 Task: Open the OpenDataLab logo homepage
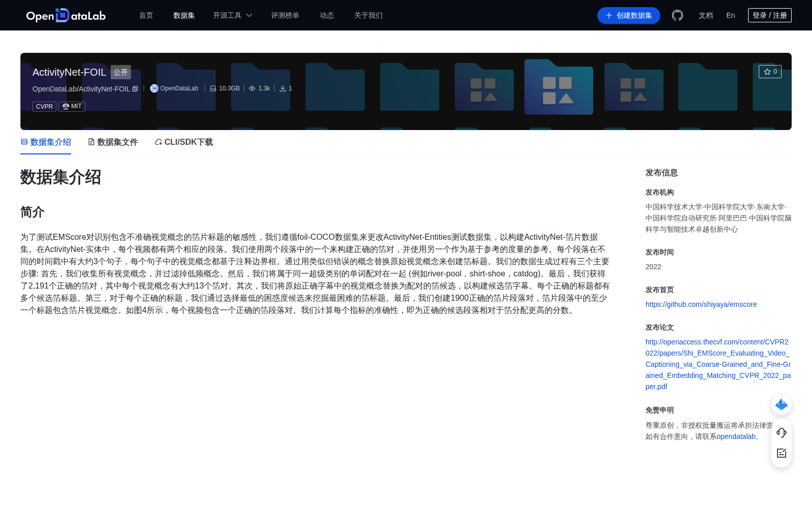pyautogui.click(x=65, y=15)
